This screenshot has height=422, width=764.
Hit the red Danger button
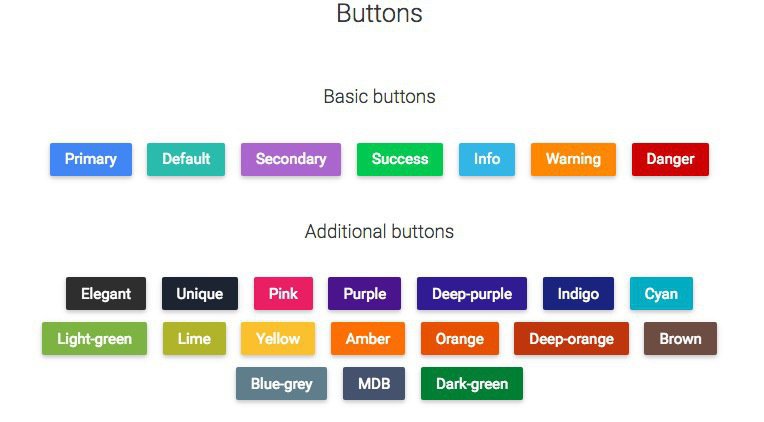click(x=670, y=159)
